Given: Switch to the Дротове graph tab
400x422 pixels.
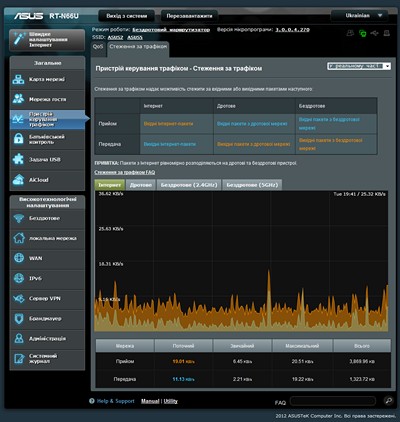Looking at the screenshot, I should click(140, 185).
